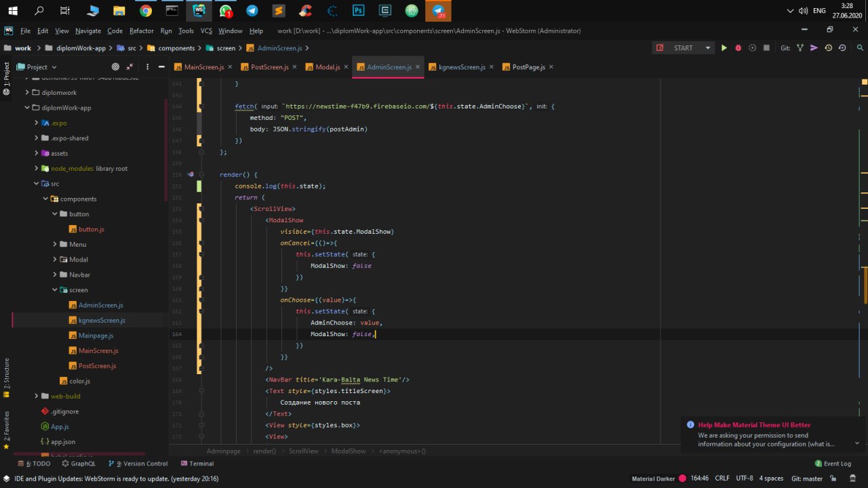Collapse the diplomWork-app folder
868x488 pixels.
tap(27, 108)
